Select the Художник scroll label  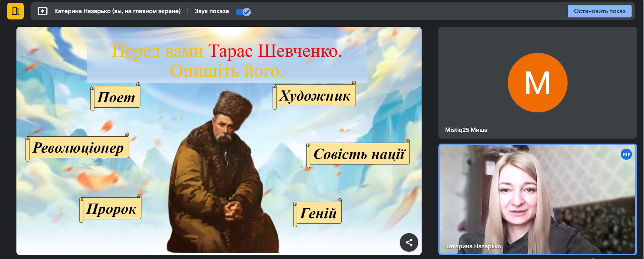point(315,96)
